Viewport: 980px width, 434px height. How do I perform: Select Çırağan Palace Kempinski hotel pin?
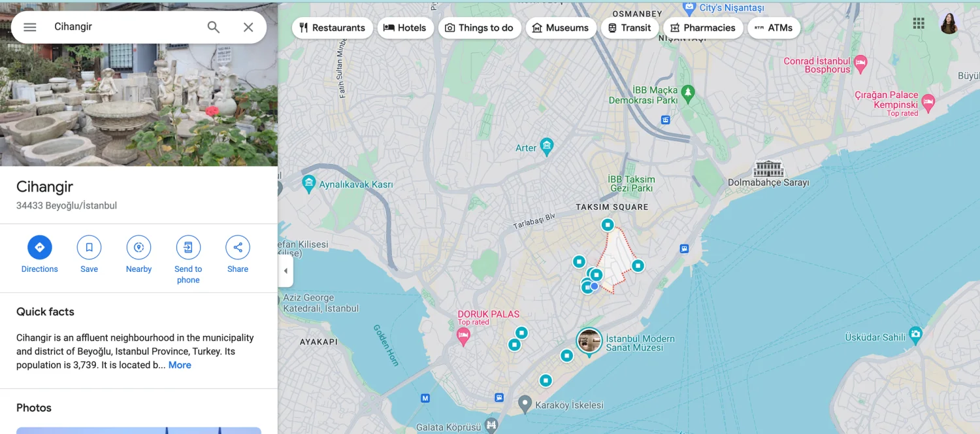928,103
